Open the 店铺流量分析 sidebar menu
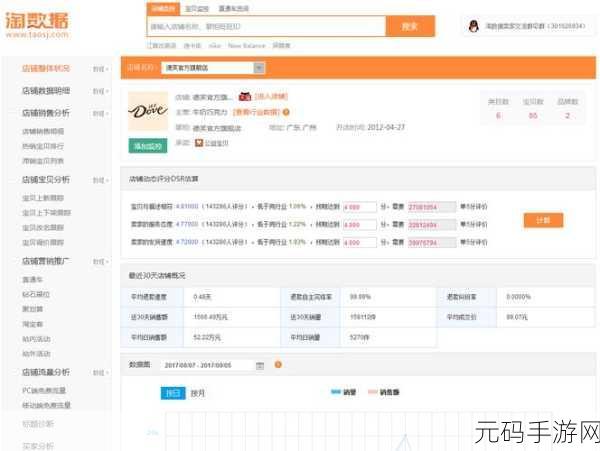The height and width of the screenshot is (451, 600). click(x=46, y=372)
